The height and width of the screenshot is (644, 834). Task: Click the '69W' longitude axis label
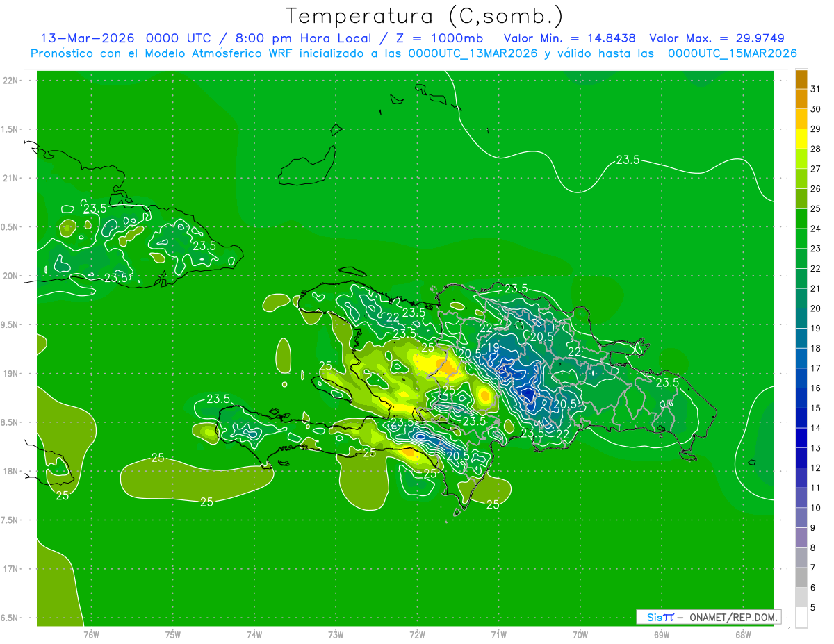(x=662, y=634)
